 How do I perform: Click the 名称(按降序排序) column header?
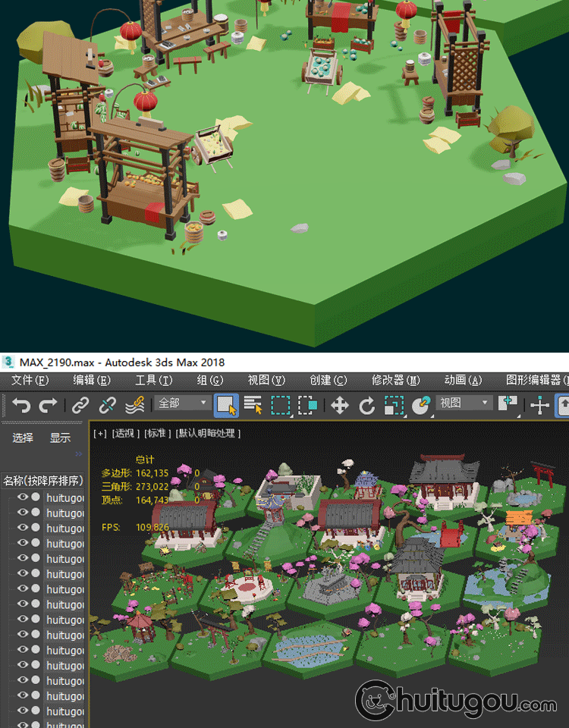(42, 480)
